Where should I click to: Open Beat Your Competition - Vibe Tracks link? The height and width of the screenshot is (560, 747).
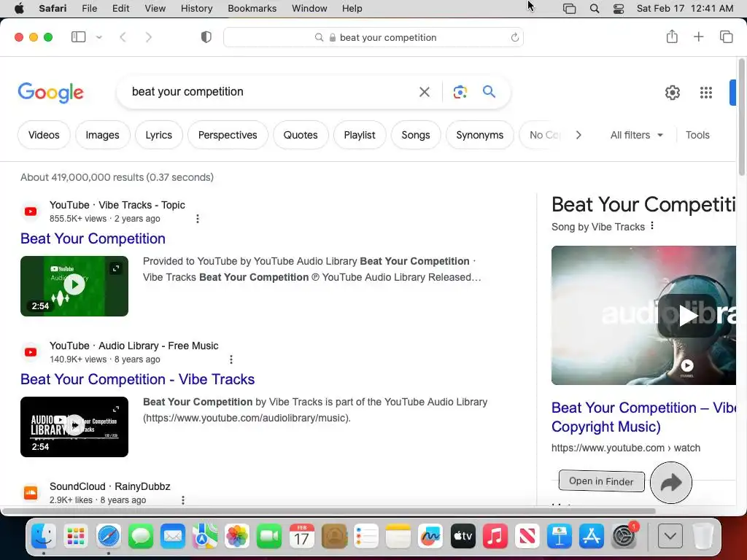(138, 379)
